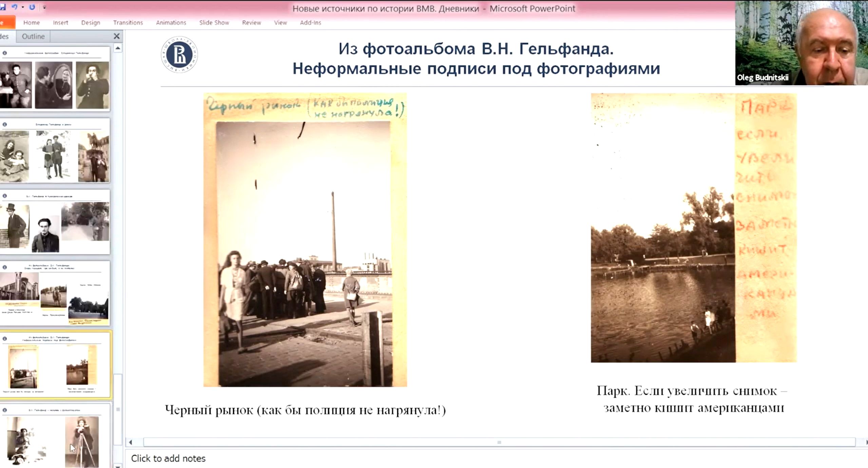Click the Repeat/Redo icon in quick access toolbar
Image resolution: width=868 pixels, height=468 pixels.
[32, 7]
